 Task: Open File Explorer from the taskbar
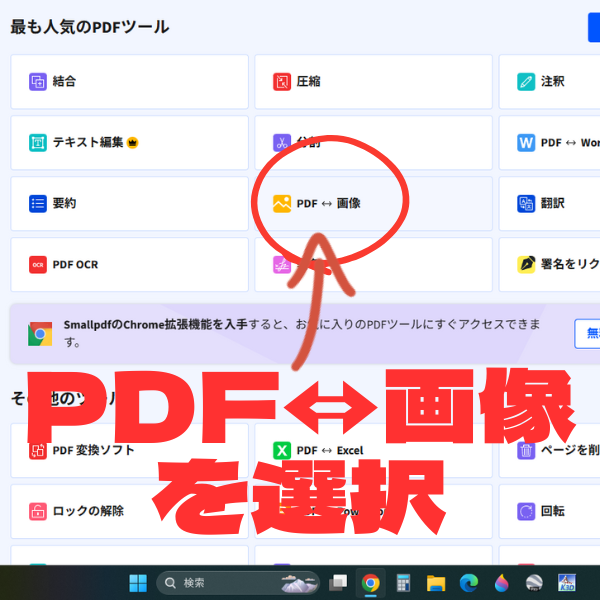435,583
